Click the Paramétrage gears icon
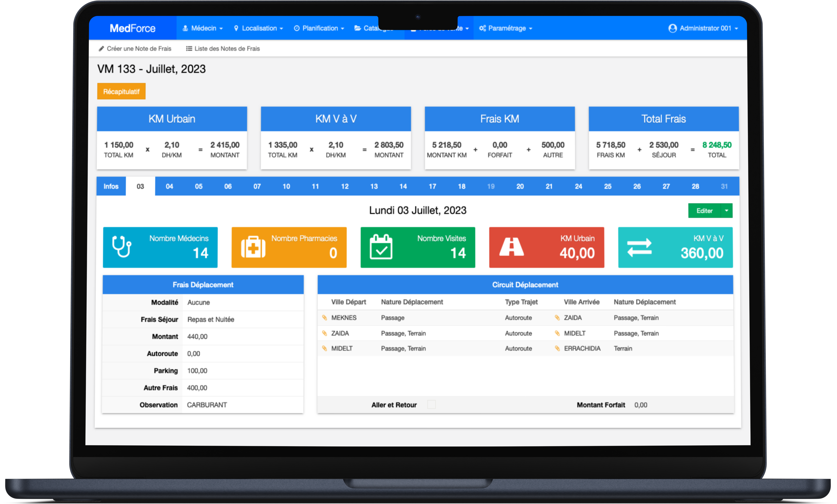This screenshot has height=504, width=837. click(x=482, y=28)
